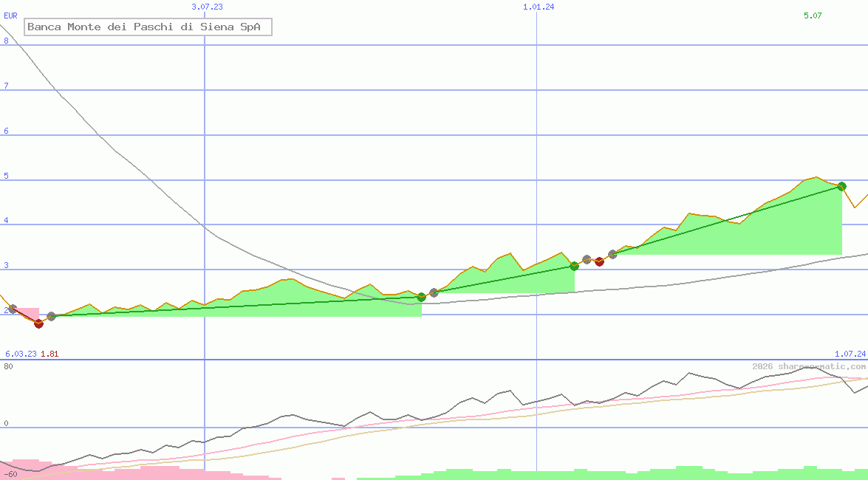
Task: Click the 3.07.23 date label
Action: pos(207,7)
